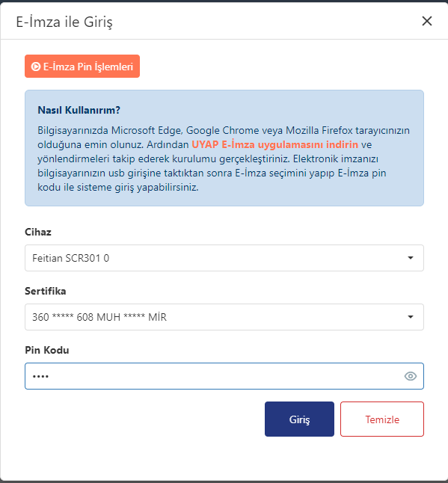Open E-İmza Pin İşlemleri
The image size is (448, 483).
tap(82, 67)
